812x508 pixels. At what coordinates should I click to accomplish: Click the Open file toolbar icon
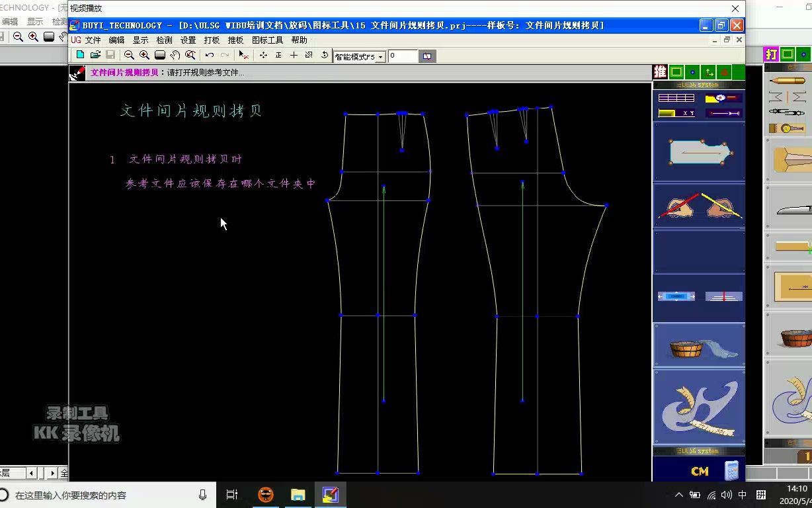pos(95,55)
